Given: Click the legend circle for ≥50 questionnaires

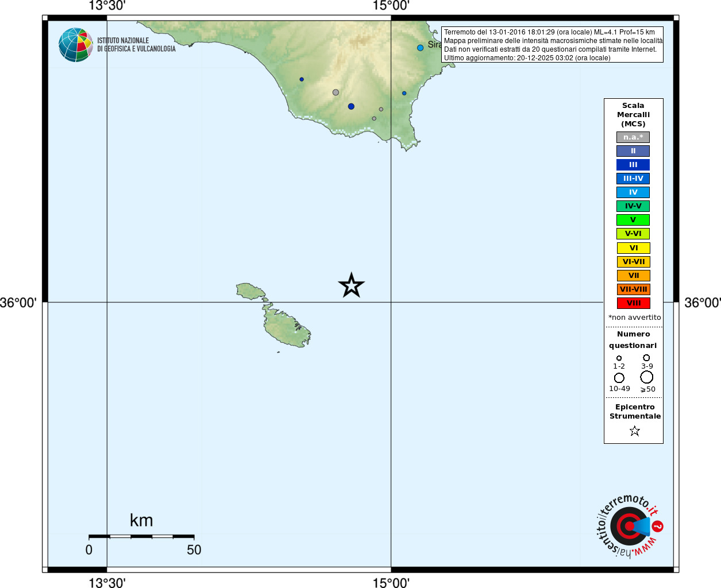Looking at the screenshot, I should [647, 377].
